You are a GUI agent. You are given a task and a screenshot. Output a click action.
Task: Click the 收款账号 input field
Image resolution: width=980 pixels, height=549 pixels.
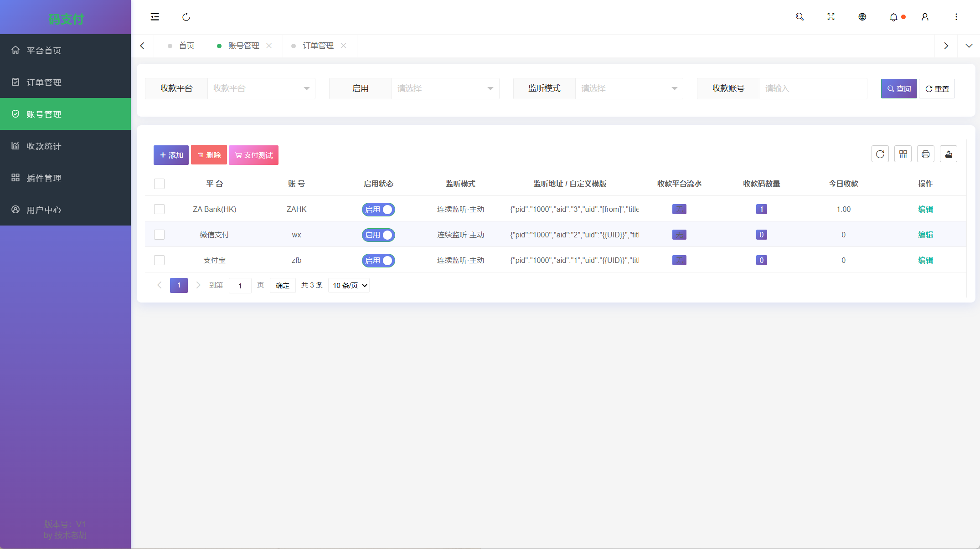click(x=812, y=88)
